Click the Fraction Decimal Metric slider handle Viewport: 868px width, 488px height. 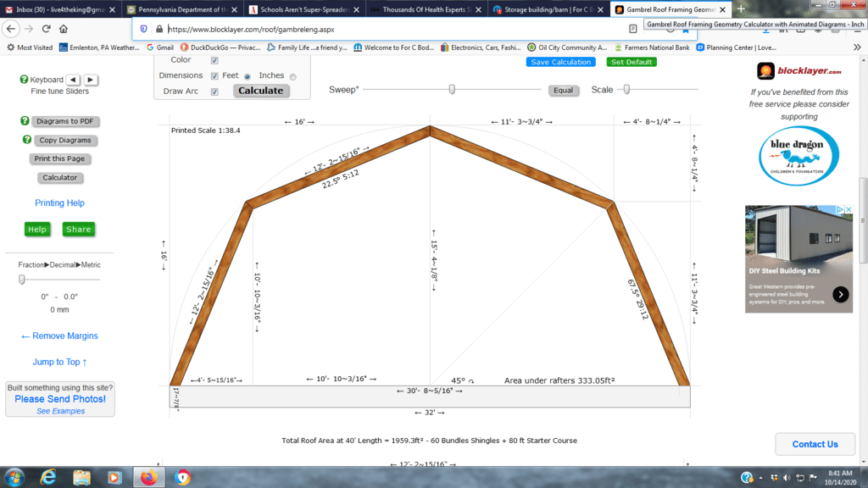(22, 279)
